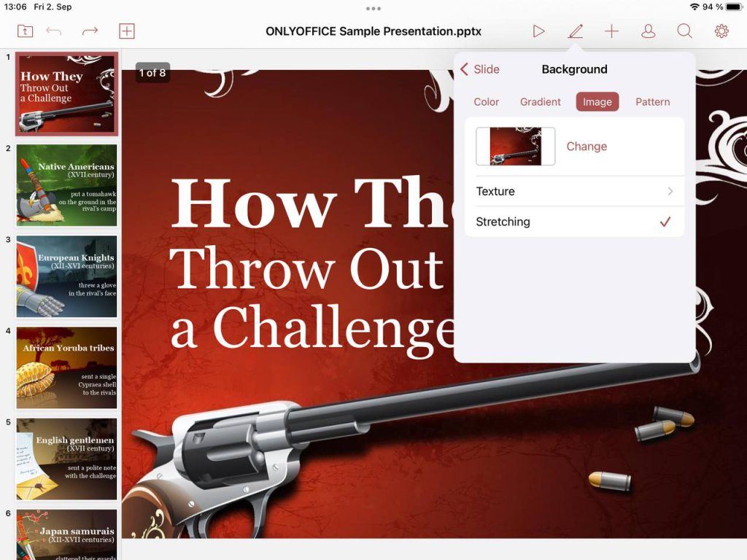Select the Image background tab
The width and height of the screenshot is (747, 560).
point(597,102)
